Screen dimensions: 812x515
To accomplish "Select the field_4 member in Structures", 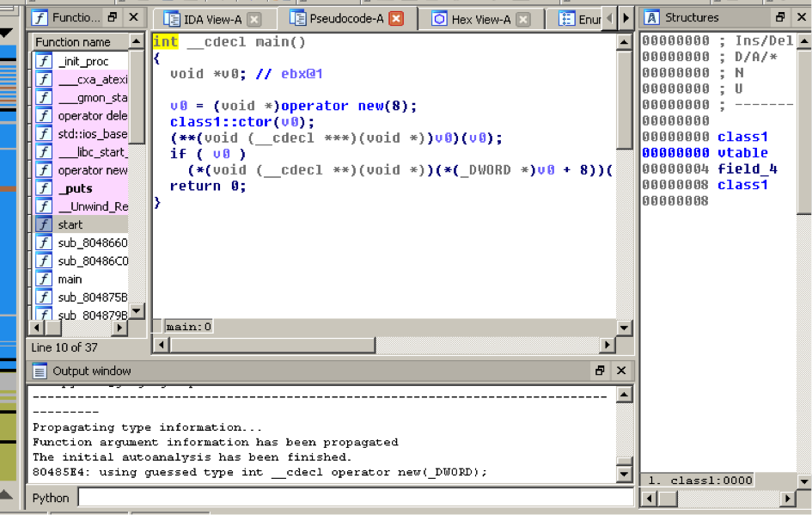I will pyautogui.click(x=748, y=169).
